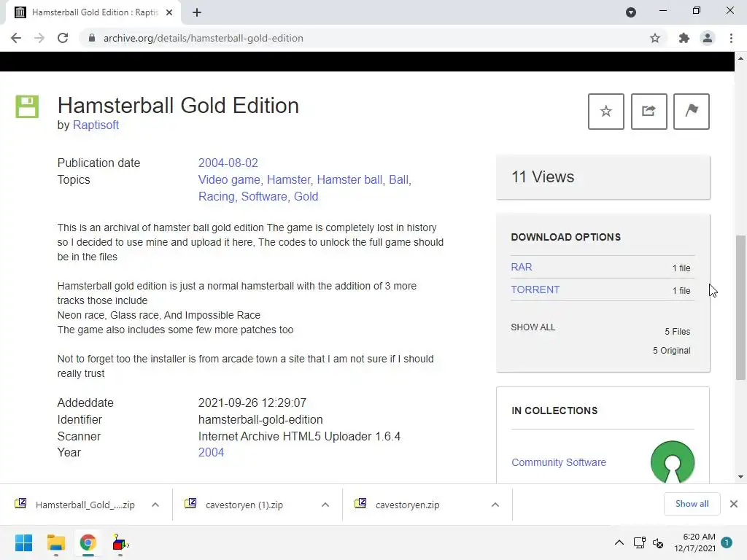Open Chrome profile avatar
747x560 pixels.
pyautogui.click(x=708, y=38)
